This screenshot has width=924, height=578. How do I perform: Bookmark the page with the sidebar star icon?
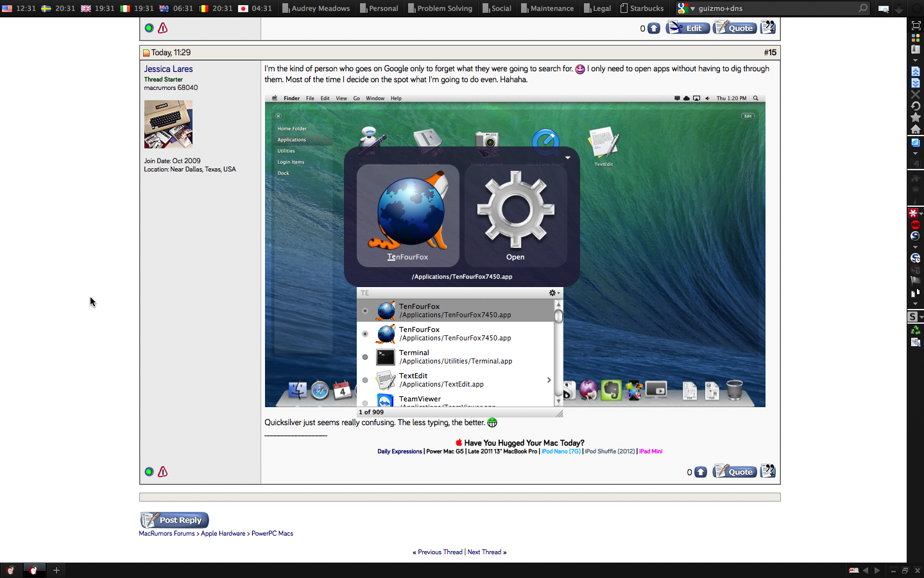[916, 118]
